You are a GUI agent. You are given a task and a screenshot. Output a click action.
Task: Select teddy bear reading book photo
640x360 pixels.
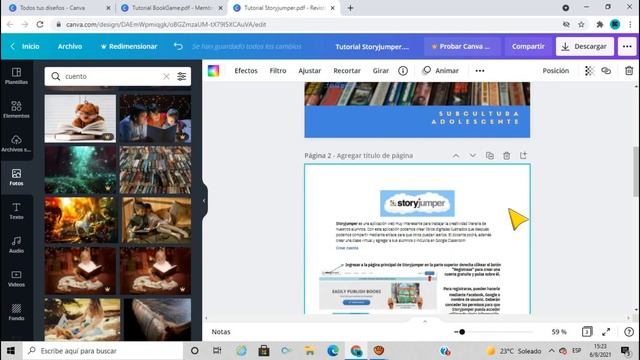pos(80,119)
